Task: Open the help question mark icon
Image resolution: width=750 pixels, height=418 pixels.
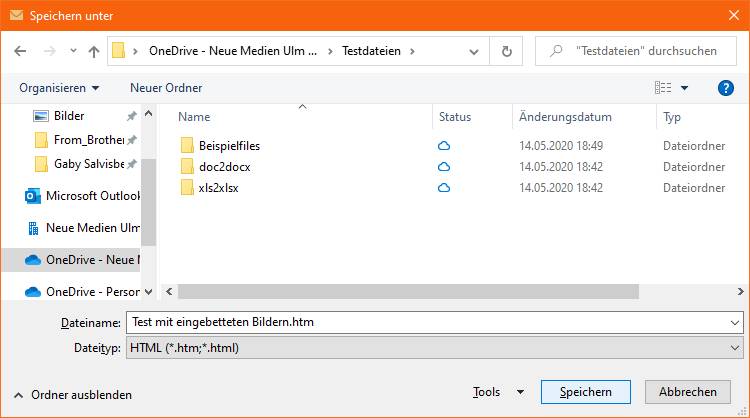Action: click(x=726, y=88)
